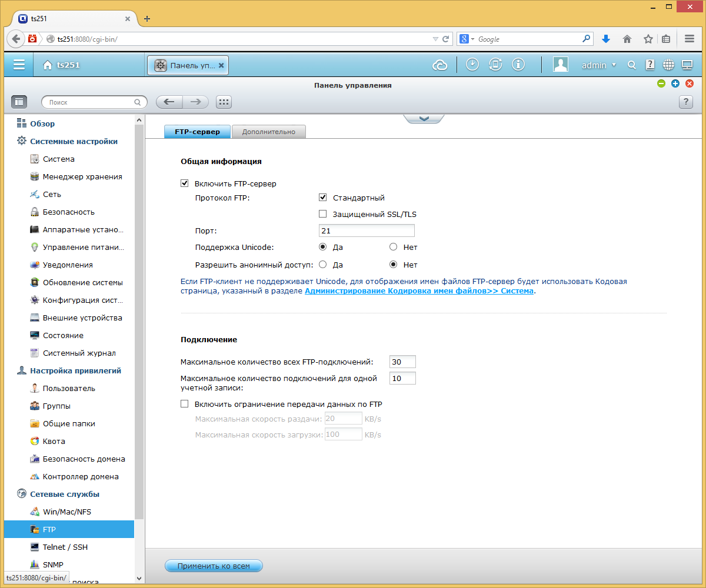This screenshot has width=706, height=588.
Task: Switch to the FTP-сервер tab
Action: pyautogui.click(x=198, y=132)
